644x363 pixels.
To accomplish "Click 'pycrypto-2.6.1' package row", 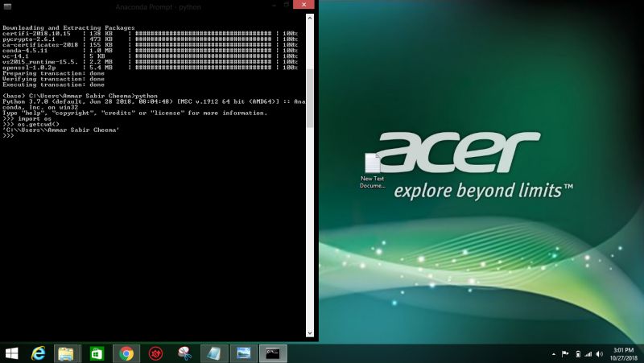I will click(x=150, y=39).
